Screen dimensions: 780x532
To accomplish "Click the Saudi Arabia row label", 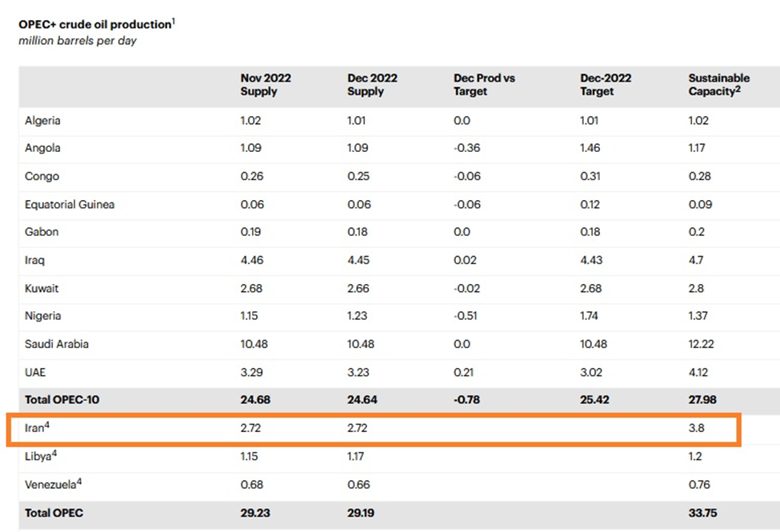I will click(57, 345).
